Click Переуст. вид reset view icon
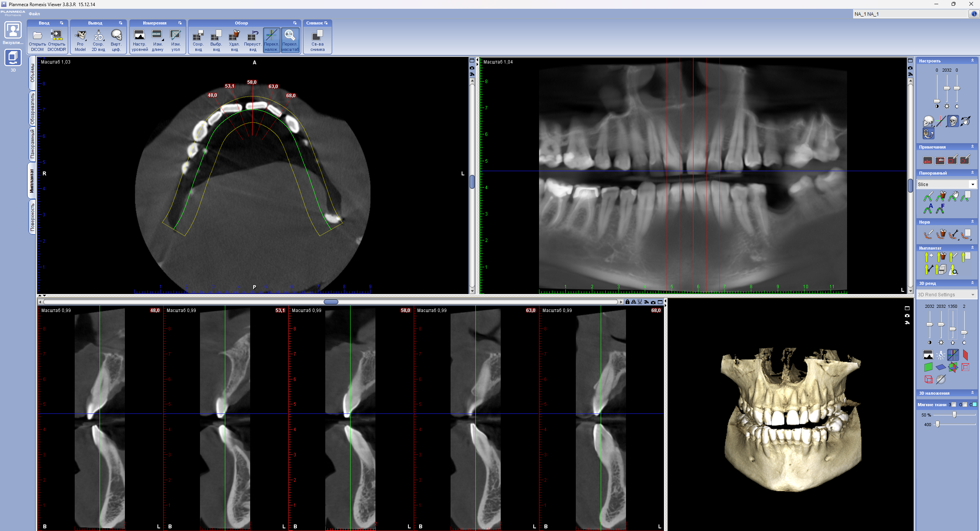The height and width of the screenshot is (531, 980). (x=253, y=41)
